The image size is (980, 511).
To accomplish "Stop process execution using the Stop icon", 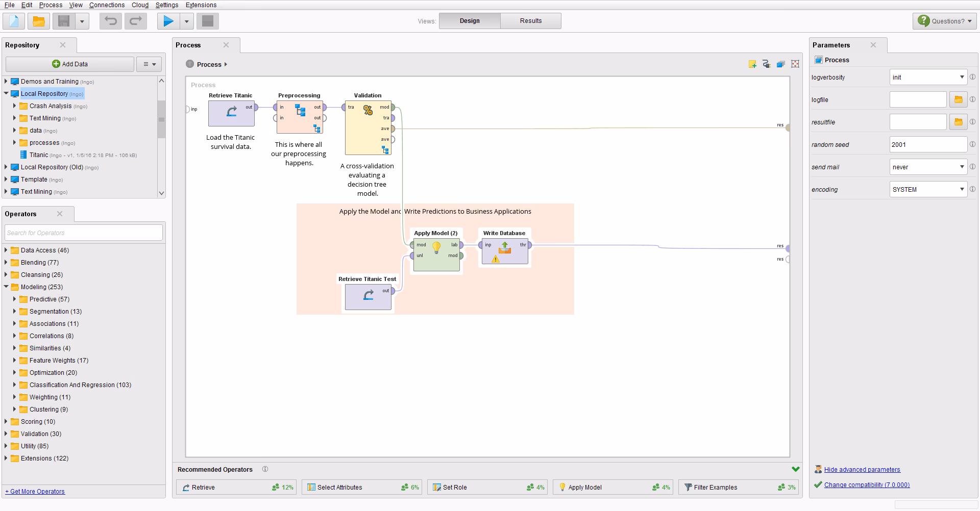I will [x=207, y=21].
